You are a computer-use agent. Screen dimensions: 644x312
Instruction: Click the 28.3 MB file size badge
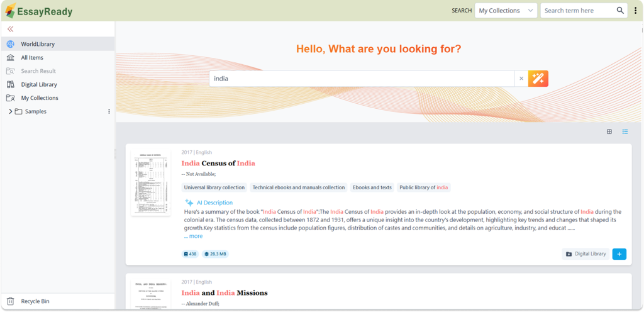[215, 254]
